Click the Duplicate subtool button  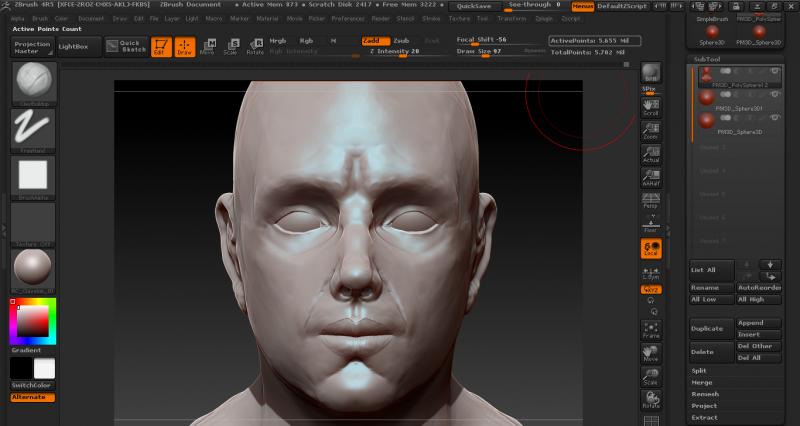pyautogui.click(x=711, y=329)
